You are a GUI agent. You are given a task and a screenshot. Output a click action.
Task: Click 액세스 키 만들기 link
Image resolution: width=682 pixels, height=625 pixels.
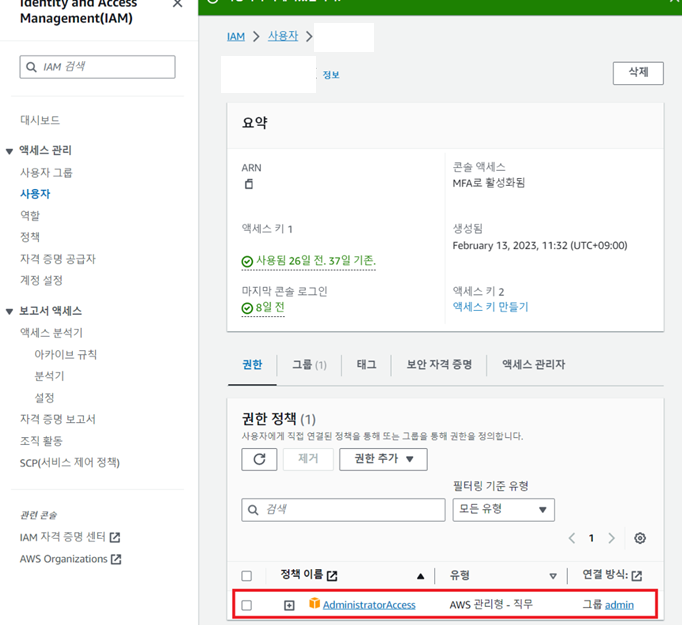pos(491,307)
